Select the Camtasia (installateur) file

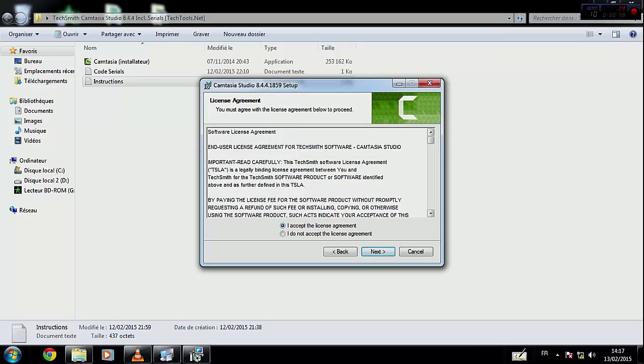[x=121, y=61]
